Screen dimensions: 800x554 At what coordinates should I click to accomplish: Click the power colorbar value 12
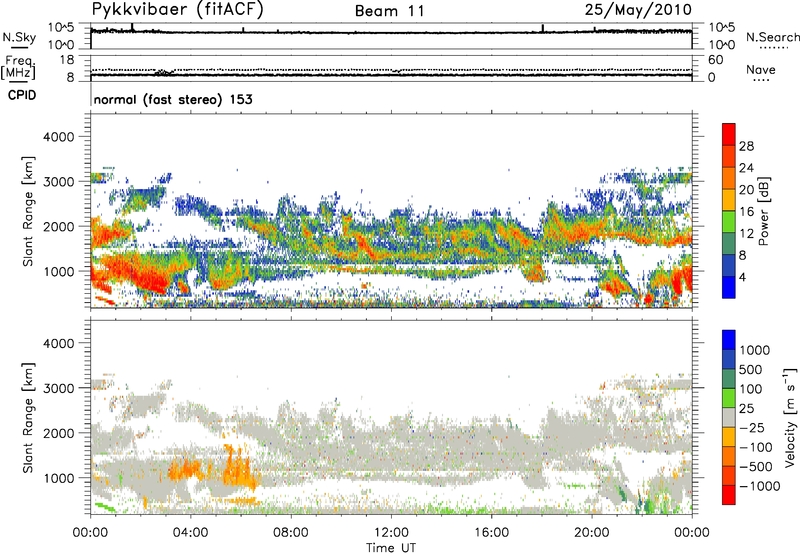point(746,234)
